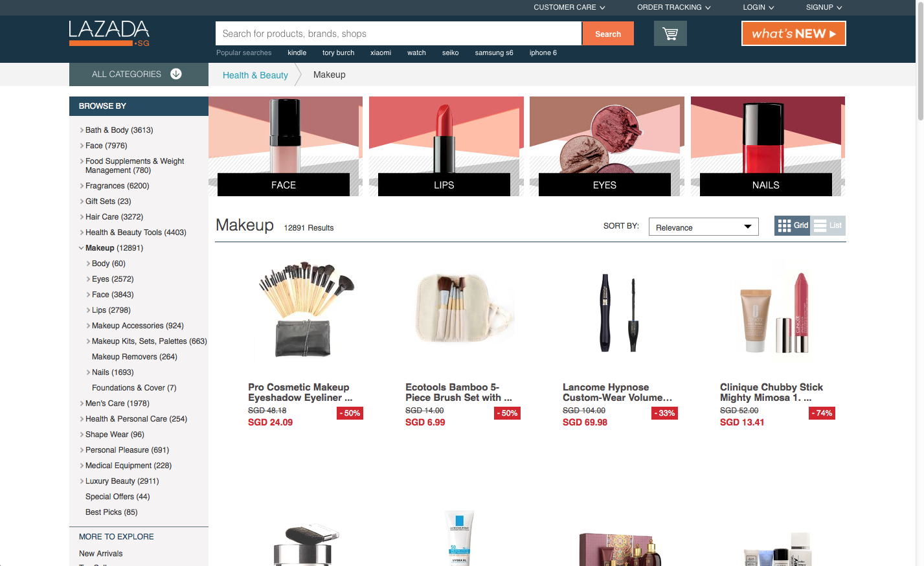This screenshot has height=566, width=924.
Task: Select popular search term iphone 6
Action: coord(543,53)
